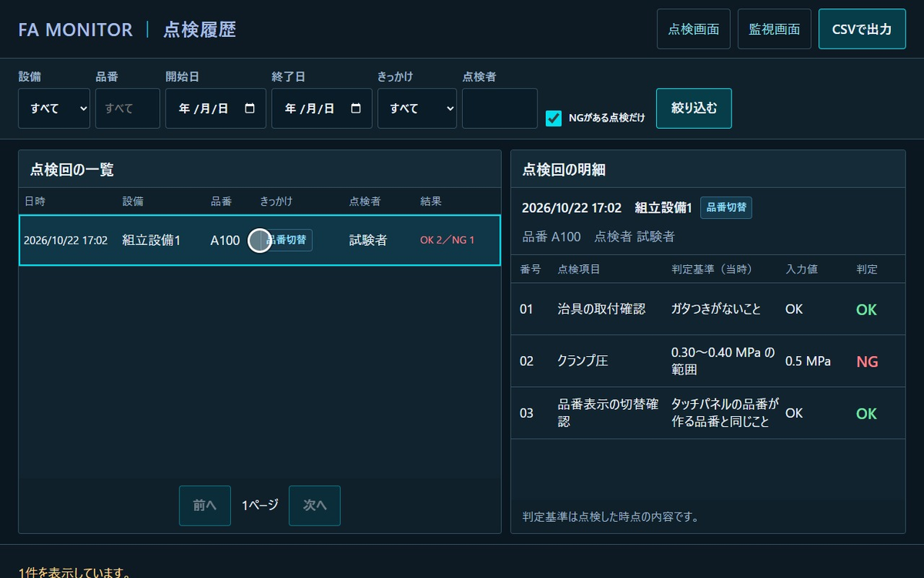Image resolution: width=924 pixels, height=578 pixels.
Task: Click the NG judgement for クランプ圧
Action: pyautogui.click(x=867, y=361)
